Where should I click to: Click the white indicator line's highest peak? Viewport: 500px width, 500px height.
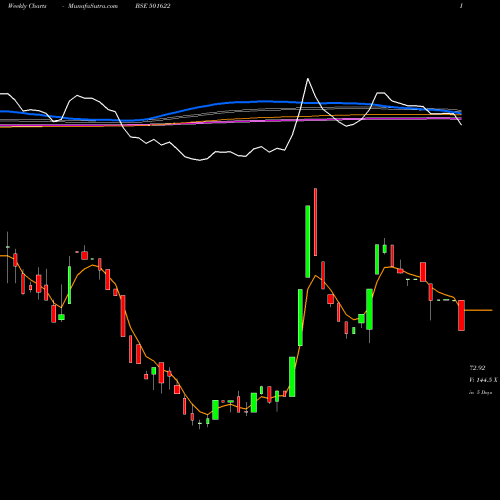[308, 79]
